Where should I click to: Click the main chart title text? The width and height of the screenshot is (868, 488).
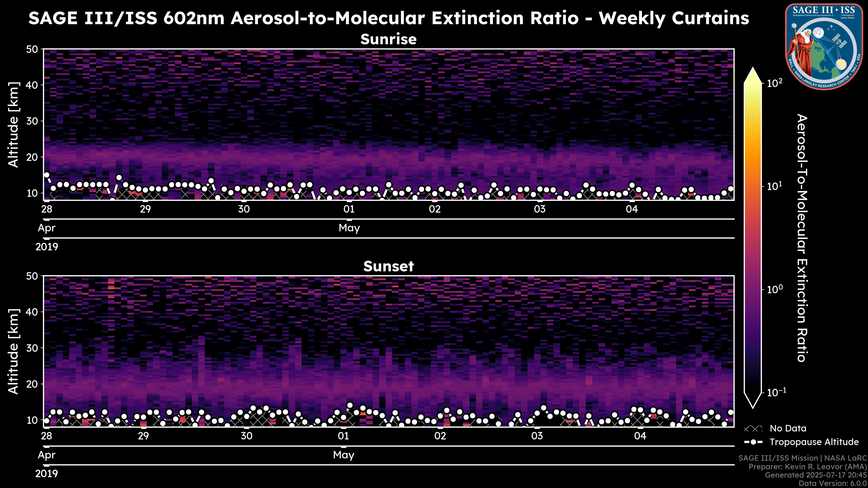click(389, 18)
